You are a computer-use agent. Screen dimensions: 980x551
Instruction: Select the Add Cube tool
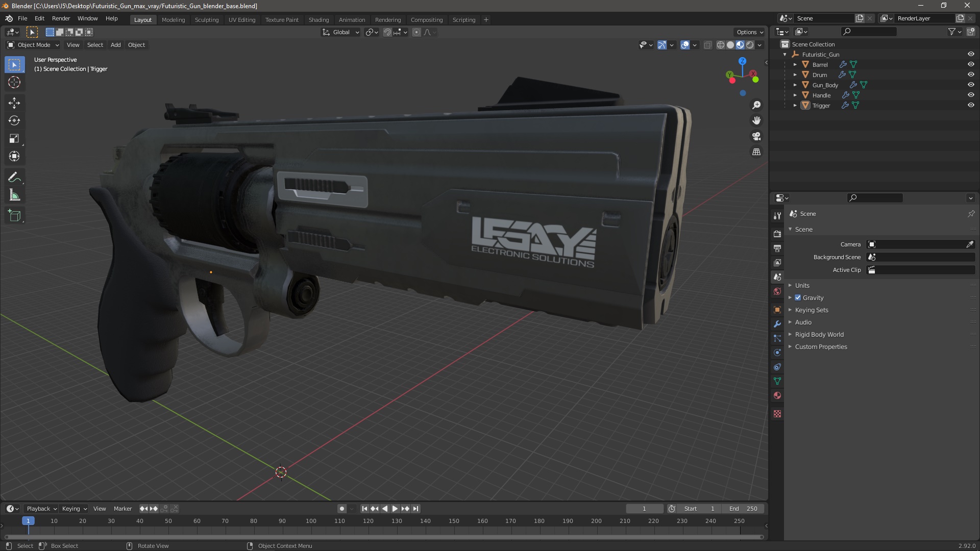click(x=14, y=216)
